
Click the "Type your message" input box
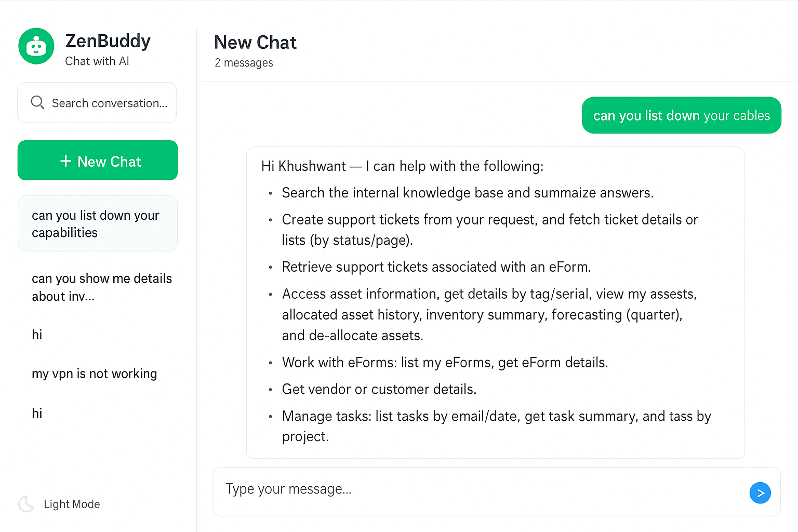tap(478, 489)
